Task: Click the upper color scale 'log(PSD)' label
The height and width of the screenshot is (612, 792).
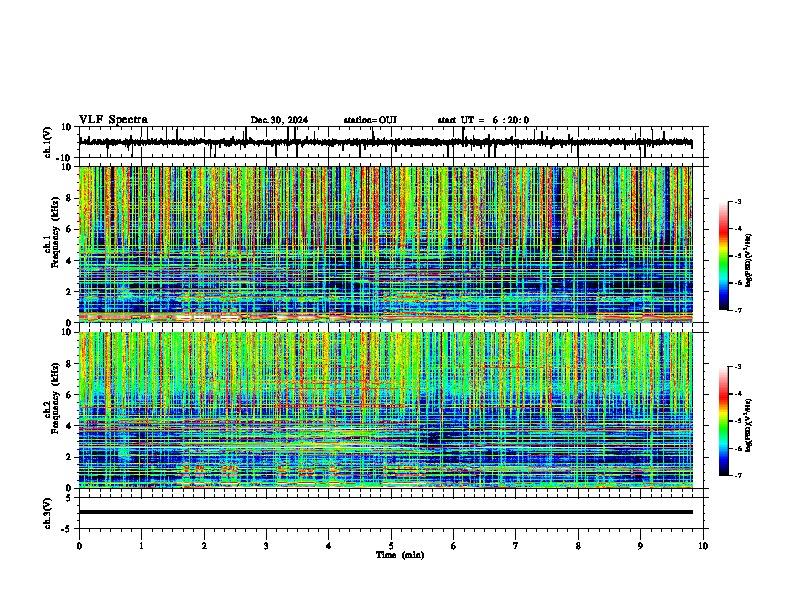Action: 748,261
